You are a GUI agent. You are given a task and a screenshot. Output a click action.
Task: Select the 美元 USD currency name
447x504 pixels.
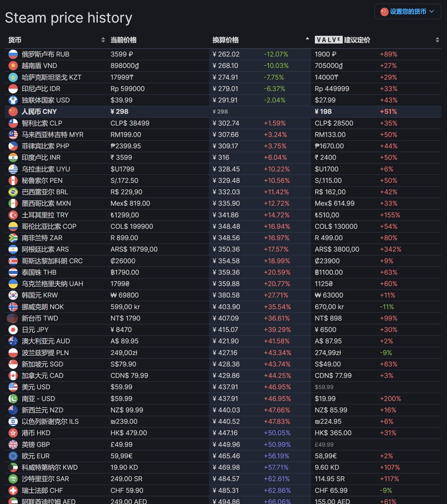click(36, 387)
